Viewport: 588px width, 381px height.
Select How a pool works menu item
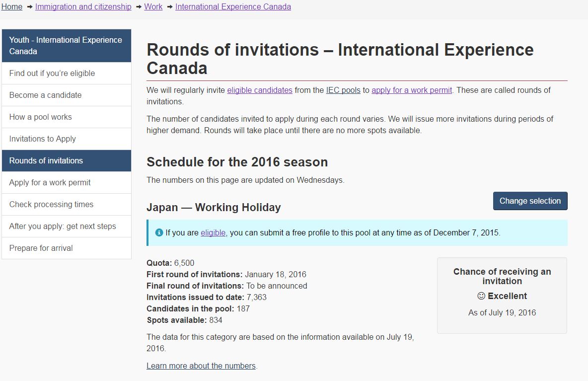(67, 117)
